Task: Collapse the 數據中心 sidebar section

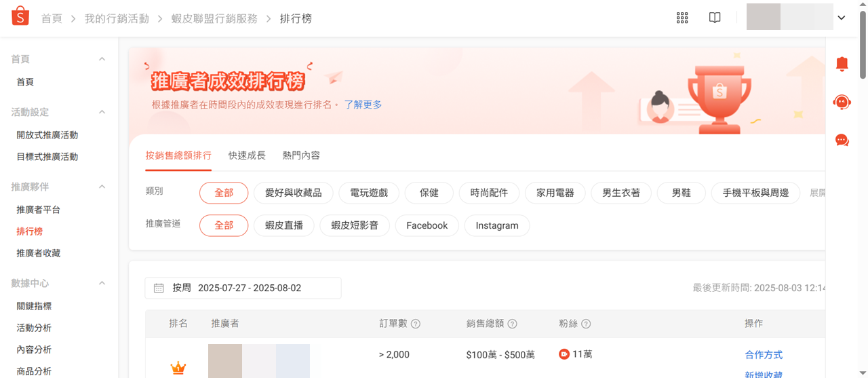Action: coord(102,283)
